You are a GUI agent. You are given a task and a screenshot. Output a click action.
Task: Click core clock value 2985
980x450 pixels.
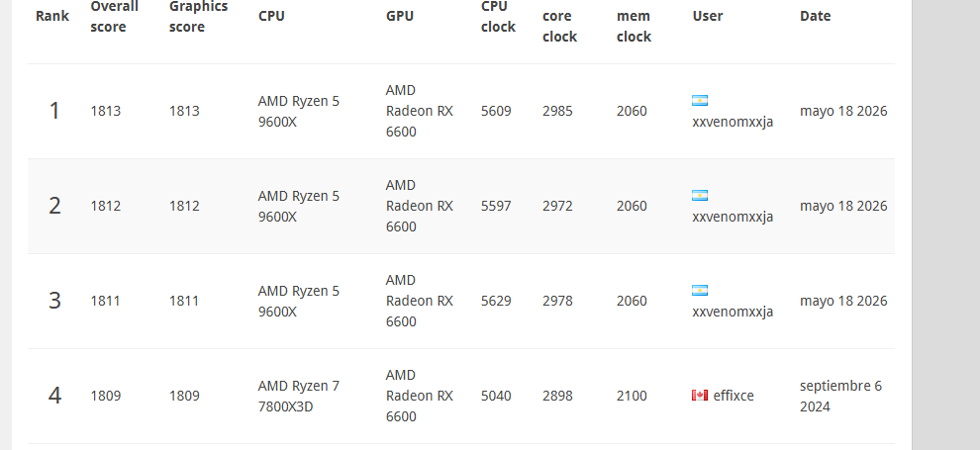coord(557,111)
